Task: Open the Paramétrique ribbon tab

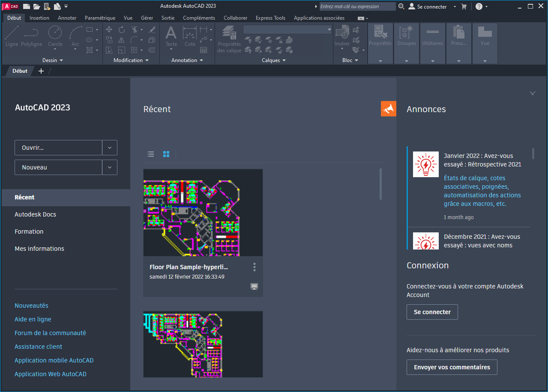Action: click(x=100, y=18)
